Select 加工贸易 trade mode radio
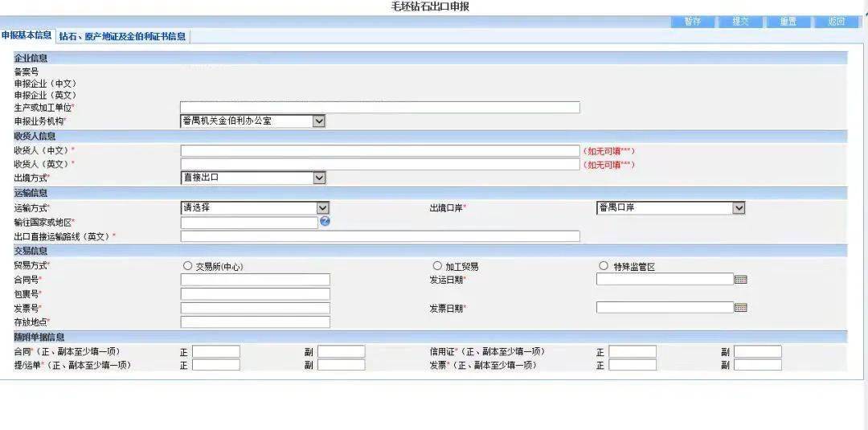This screenshot has width=868, height=430. [x=437, y=266]
